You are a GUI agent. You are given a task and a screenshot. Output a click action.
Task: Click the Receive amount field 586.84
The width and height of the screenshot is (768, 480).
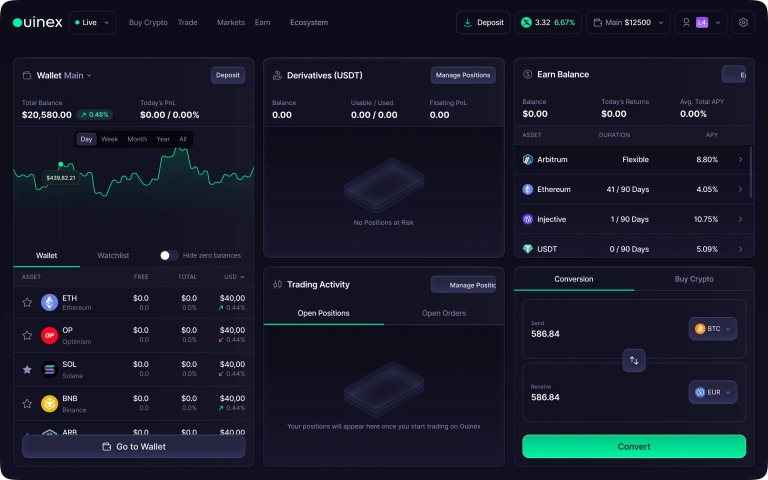click(x=545, y=397)
